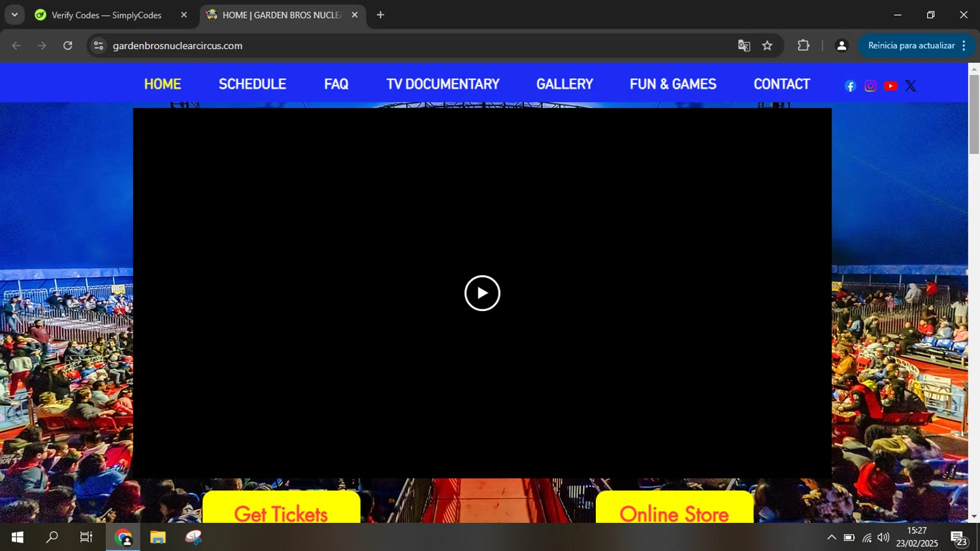
Task: Open the GALLERY page
Action: click(x=564, y=84)
